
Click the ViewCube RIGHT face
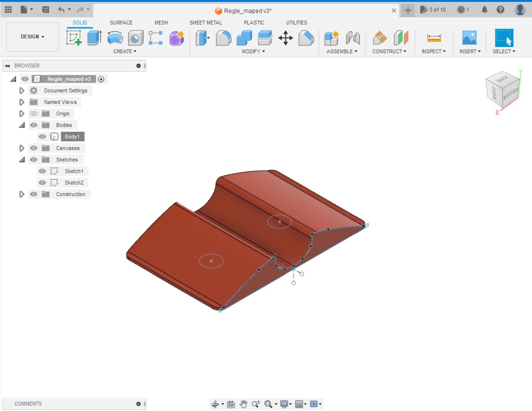click(494, 93)
